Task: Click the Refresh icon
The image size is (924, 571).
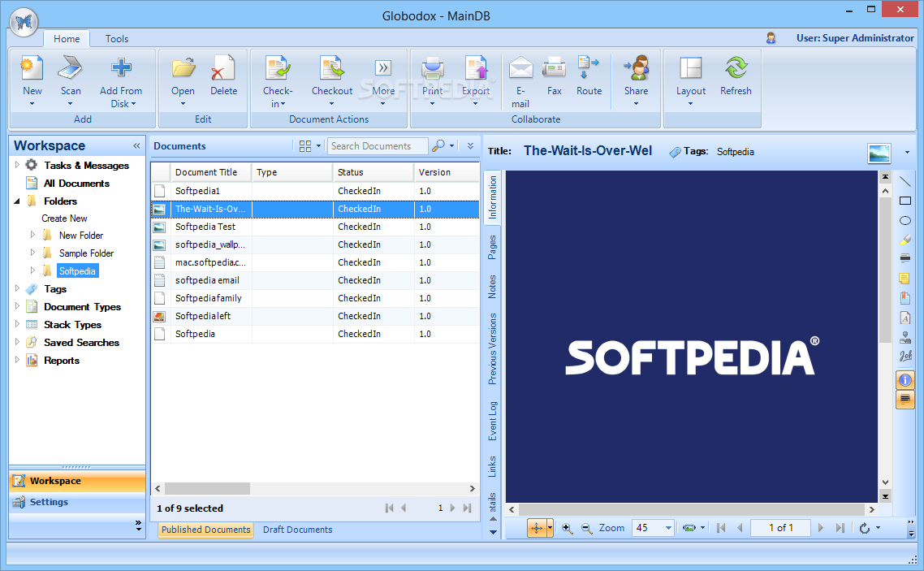Action: click(x=736, y=68)
